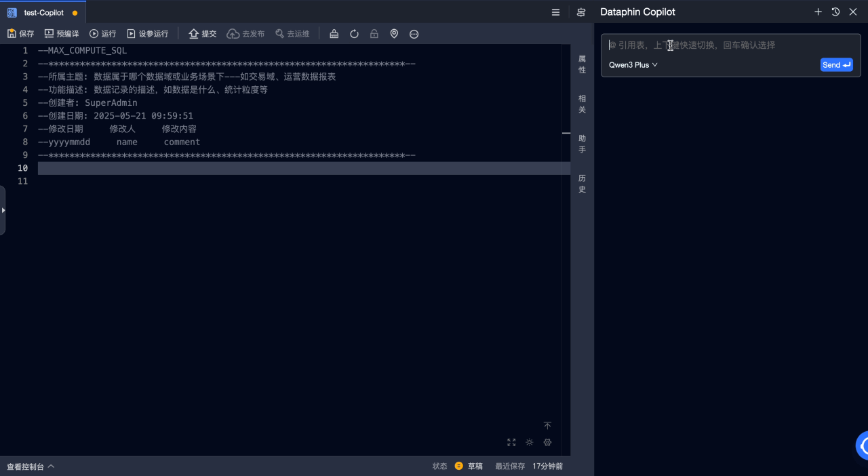The height and width of the screenshot is (476, 868).
Task: Open the more options ellipsis icon
Action: (414, 34)
